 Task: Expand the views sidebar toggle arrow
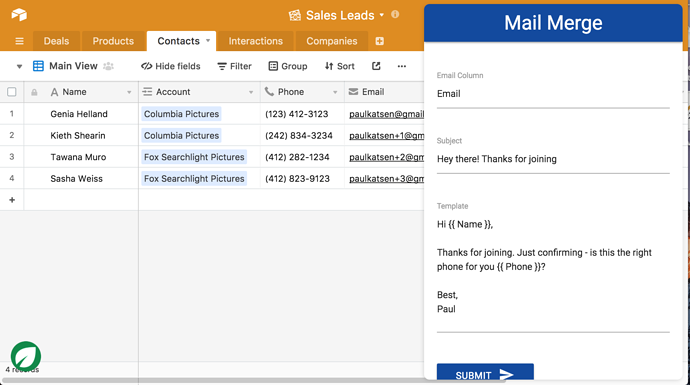[x=19, y=66]
